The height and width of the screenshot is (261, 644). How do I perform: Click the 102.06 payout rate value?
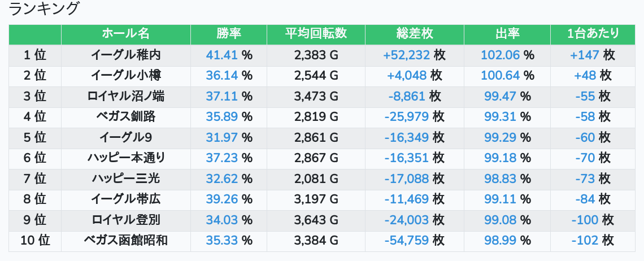(x=501, y=55)
